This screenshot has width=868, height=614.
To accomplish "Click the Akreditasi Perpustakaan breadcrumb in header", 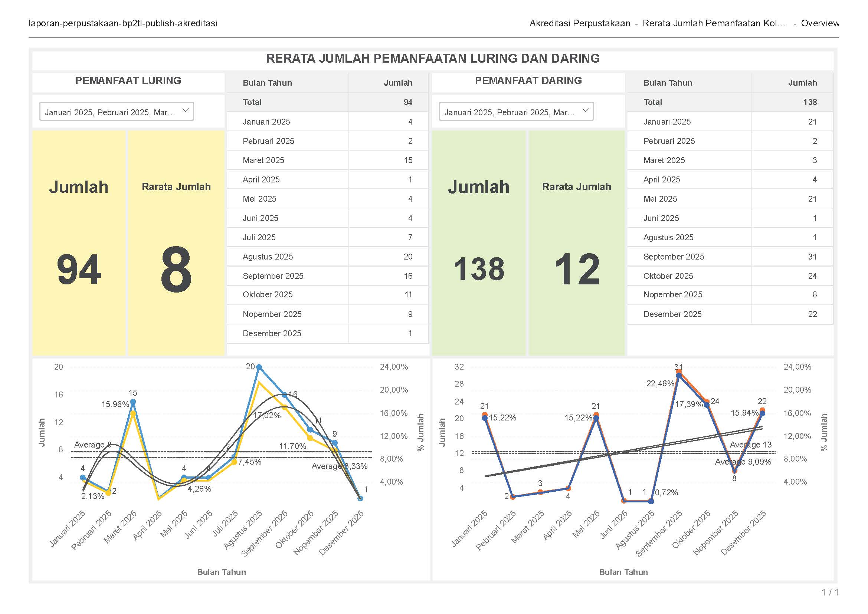I will [580, 23].
